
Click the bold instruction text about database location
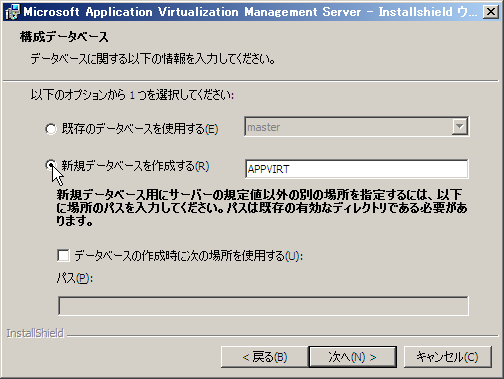click(x=262, y=208)
